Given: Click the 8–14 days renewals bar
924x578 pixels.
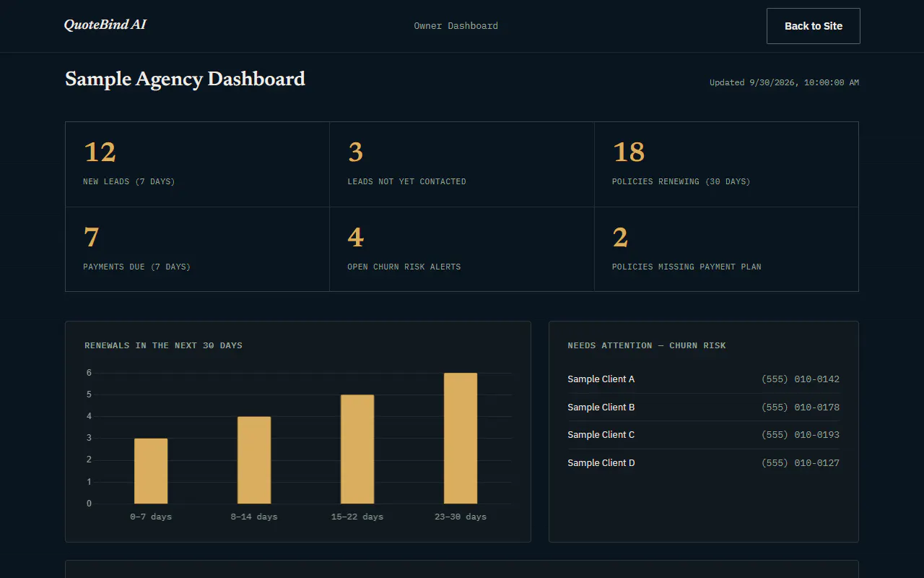Looking at the screenshot, I should [254, 460].
